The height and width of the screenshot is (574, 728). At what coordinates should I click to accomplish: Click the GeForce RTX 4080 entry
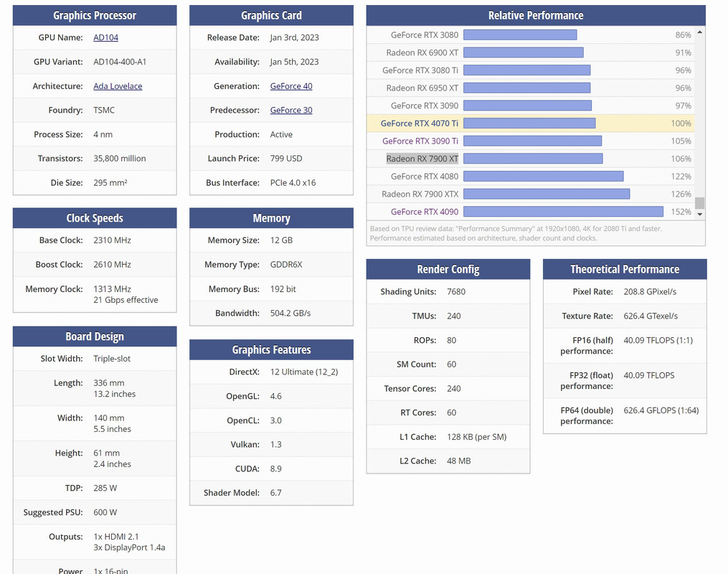[425, 177]
